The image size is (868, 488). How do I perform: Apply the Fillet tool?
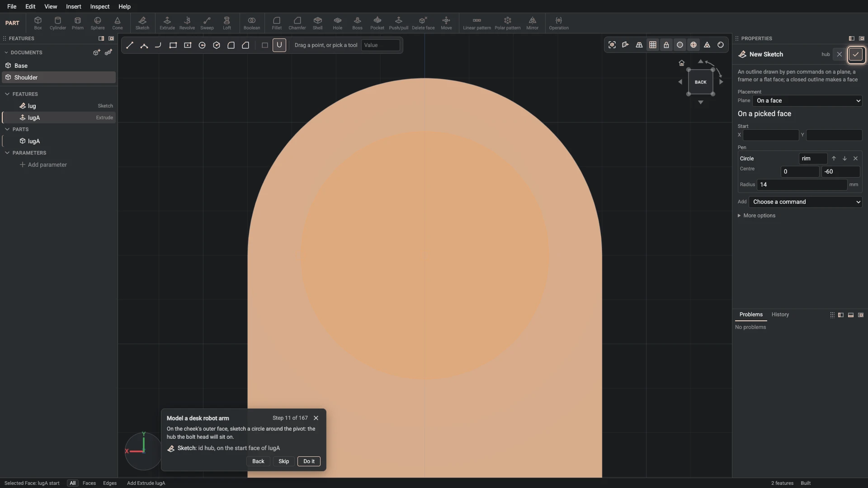pos(277,23)
